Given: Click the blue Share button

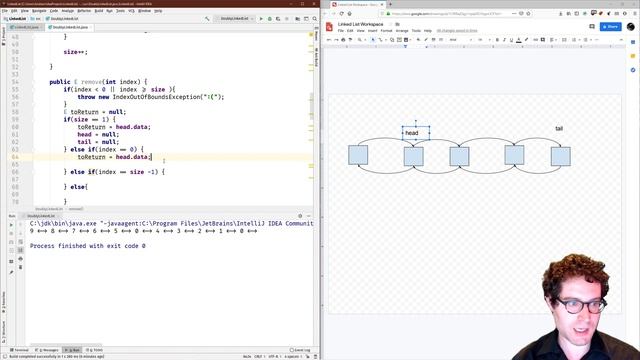Looking at the screenshot, I should [611, 27].
